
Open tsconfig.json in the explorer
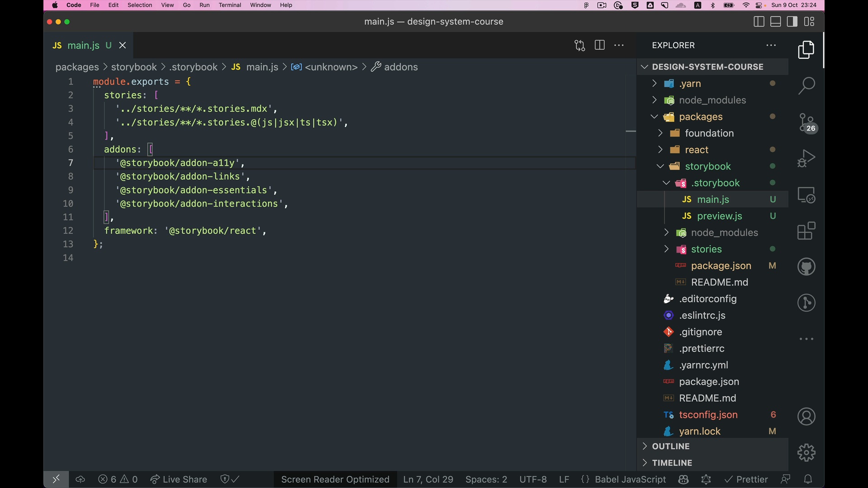[x=708, y=415]
